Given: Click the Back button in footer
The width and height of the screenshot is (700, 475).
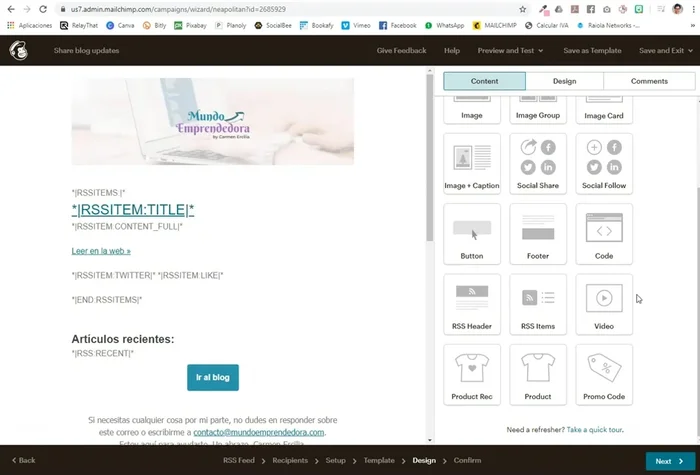Looking at the screenshot, I should click(24, 460).
